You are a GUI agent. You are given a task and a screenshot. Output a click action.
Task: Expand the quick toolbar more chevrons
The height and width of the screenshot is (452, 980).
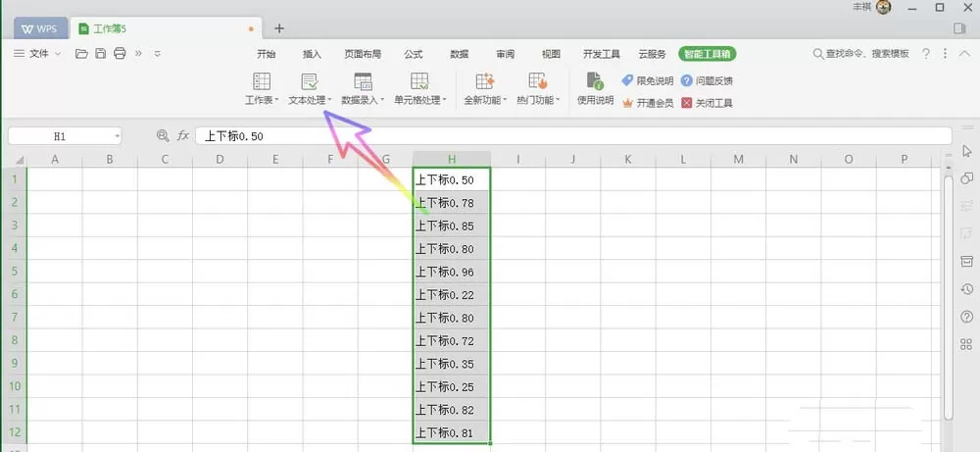[138, 54]
